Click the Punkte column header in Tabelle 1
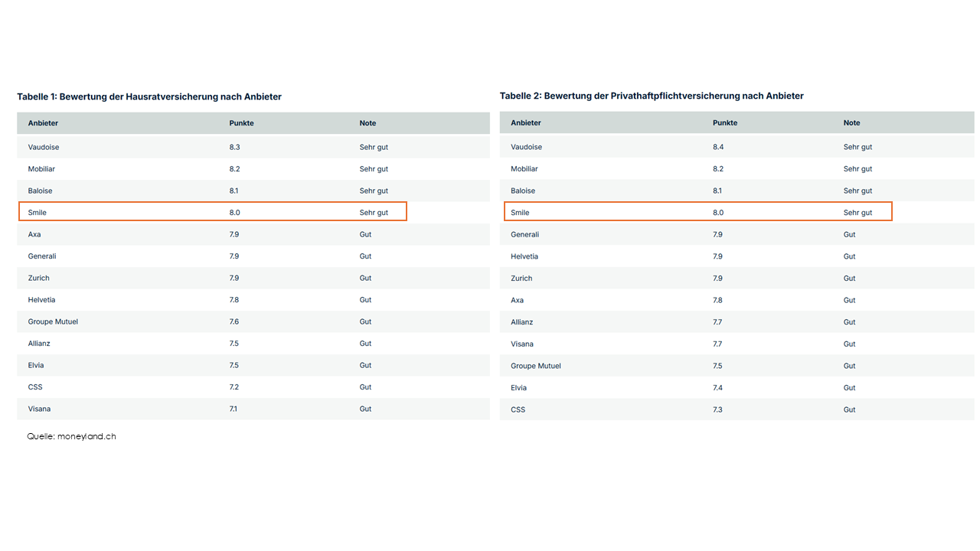Screen dimensions: 980x551 pyautogui.click(x=241, y=123)
